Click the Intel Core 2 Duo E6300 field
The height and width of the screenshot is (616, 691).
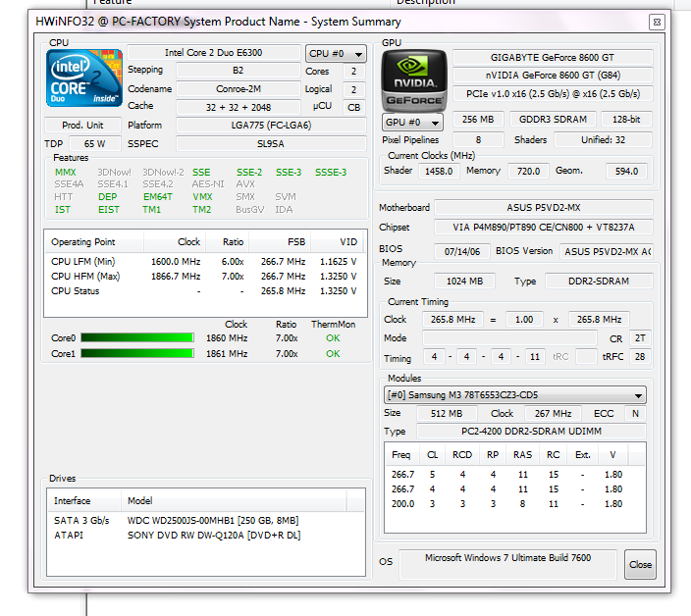pos(214,53)
